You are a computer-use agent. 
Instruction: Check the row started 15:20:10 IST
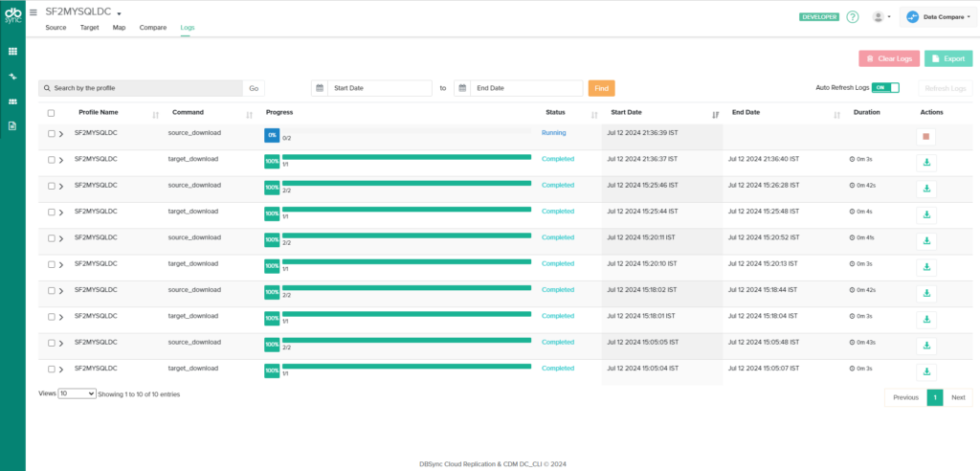coord(52,264)
